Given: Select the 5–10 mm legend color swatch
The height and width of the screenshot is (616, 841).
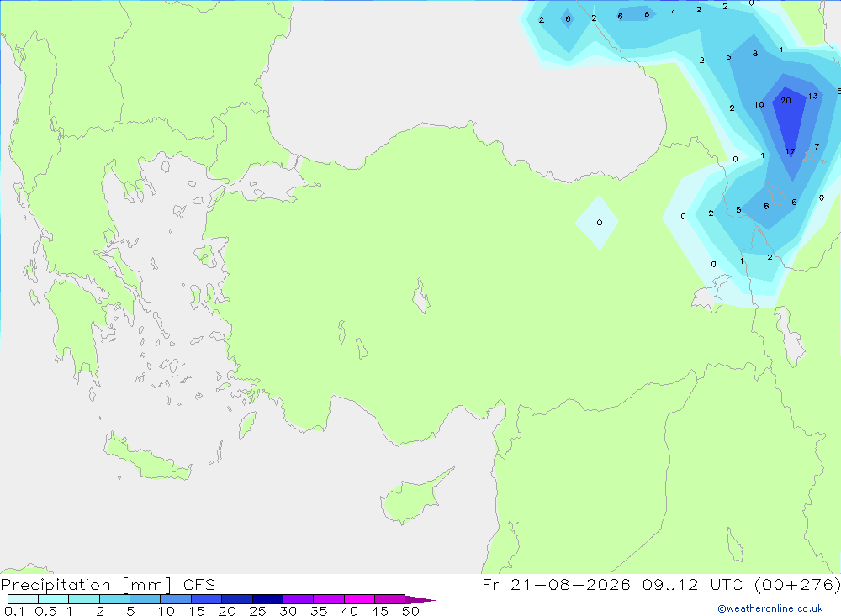Looking at the screenshot, I should (145, 599).
